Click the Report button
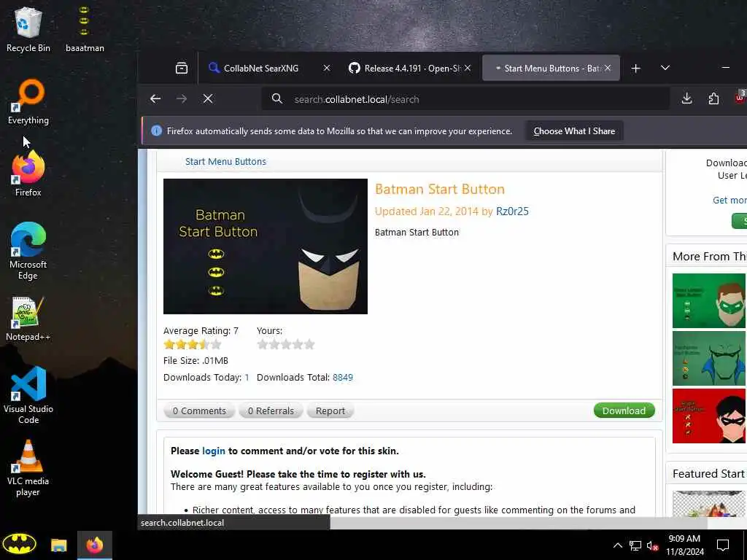This screenshot has height=560, width=747. [x=330, y=411]
